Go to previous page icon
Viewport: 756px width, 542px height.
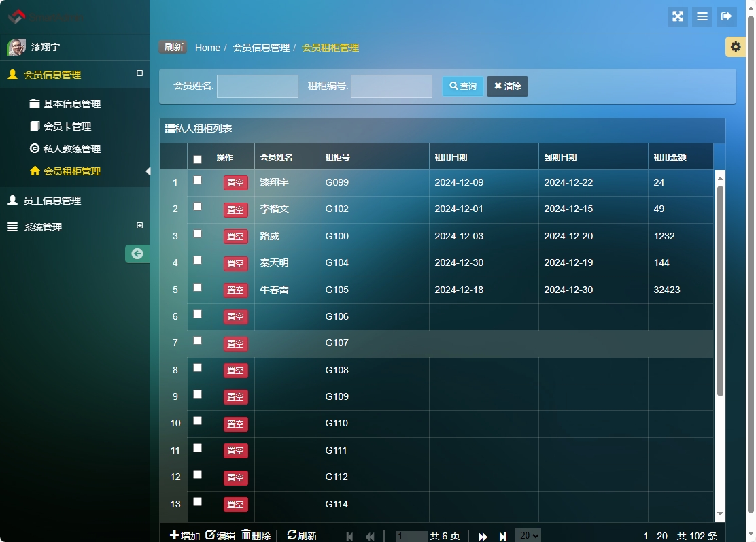pyautogui.click(x=370, y=536)
